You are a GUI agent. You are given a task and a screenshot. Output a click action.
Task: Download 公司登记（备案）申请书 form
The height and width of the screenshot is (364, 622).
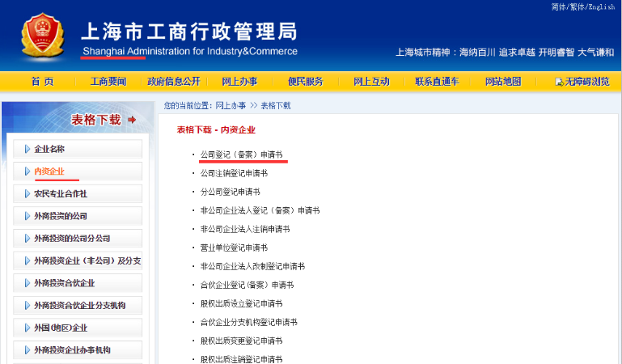(242, 154)
